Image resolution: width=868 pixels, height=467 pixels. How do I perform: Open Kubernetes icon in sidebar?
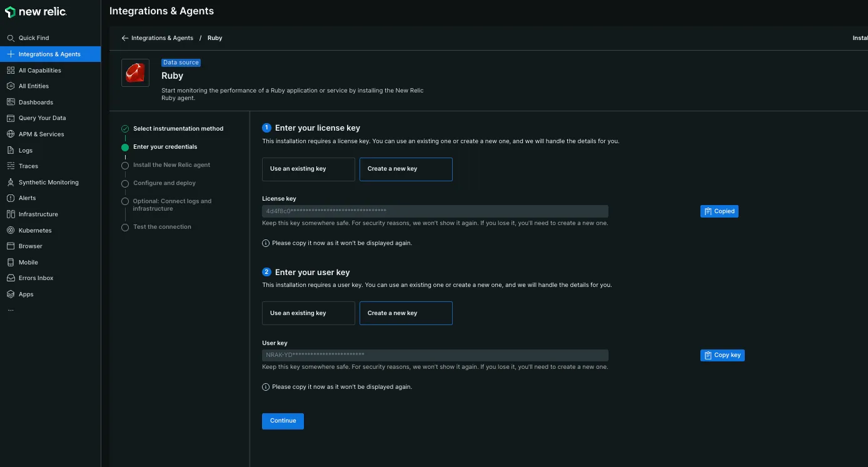click(11, 230)
